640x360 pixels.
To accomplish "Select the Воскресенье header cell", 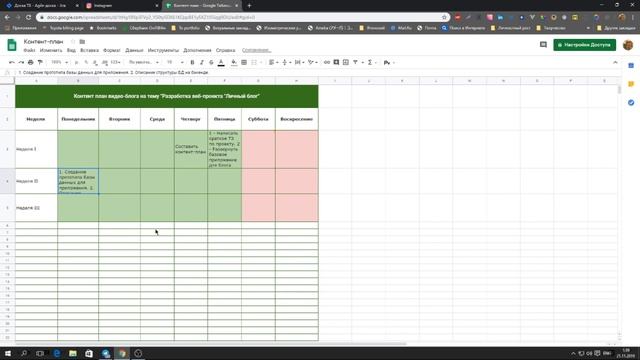I will pos(297,119).
